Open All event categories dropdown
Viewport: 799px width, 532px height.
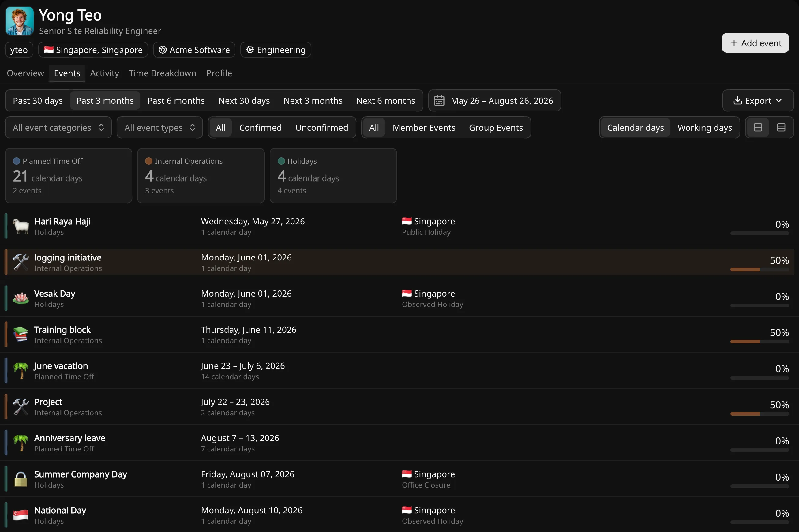coord(58,128)
